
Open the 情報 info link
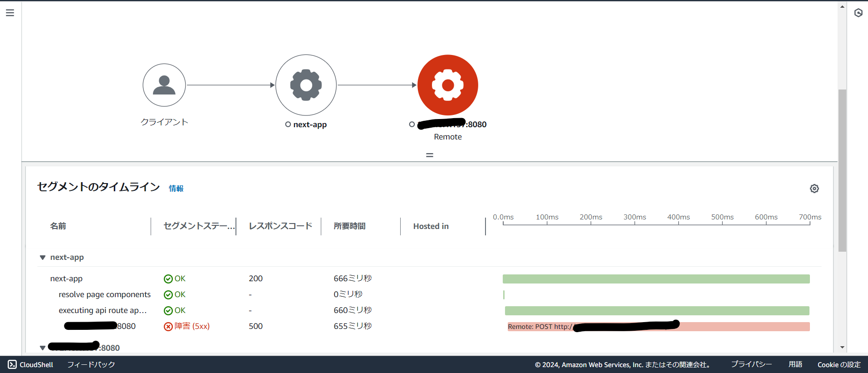tap(176, 188)
